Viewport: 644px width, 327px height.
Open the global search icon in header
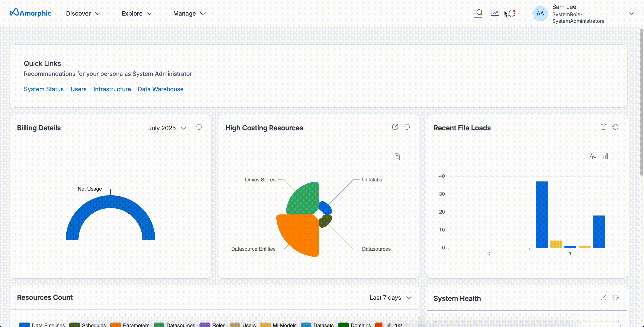(478, 13)
